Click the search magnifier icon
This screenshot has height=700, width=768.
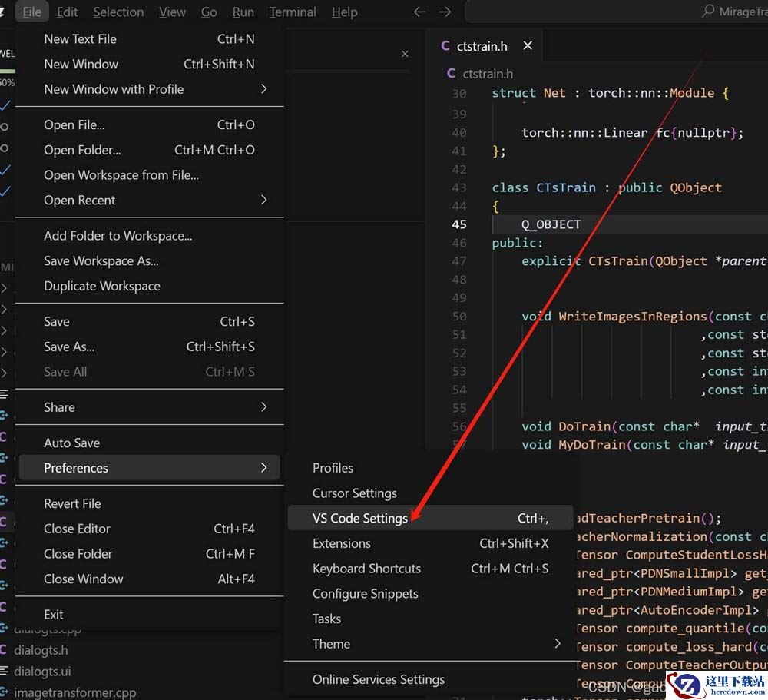(x=708, y=12)
